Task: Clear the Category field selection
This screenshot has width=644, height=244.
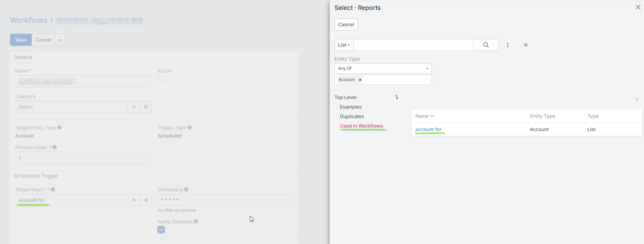Action: pos(146,107)
